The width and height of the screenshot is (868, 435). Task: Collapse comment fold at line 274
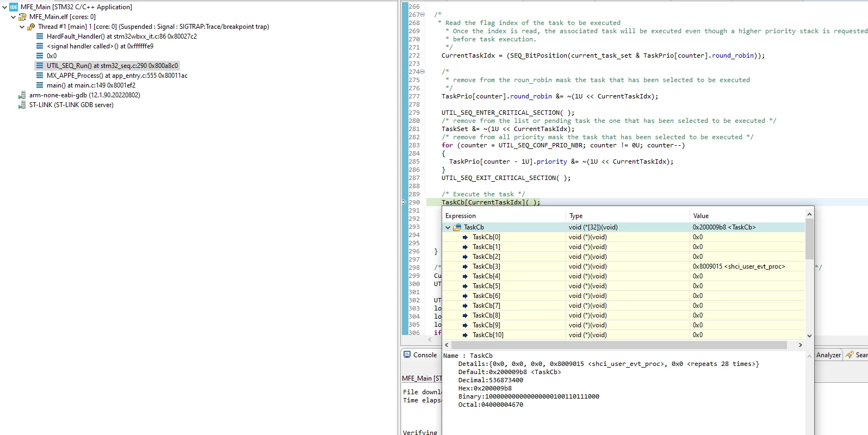(x=423, y=72)
